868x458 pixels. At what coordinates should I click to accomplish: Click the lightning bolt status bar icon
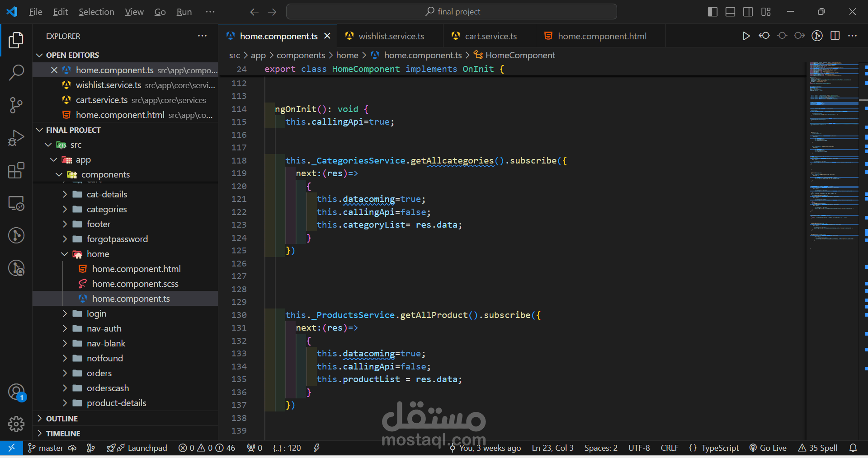[x=316, y=448]
